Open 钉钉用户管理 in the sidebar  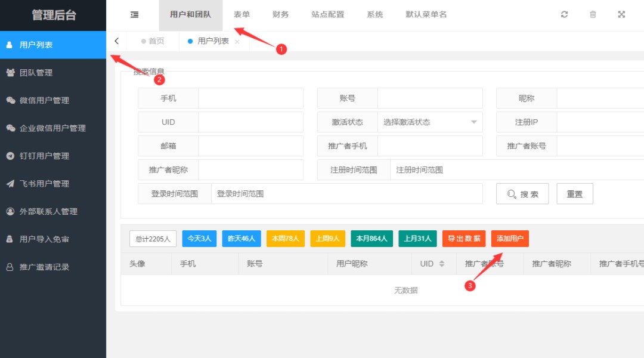[x=44, y=156]
